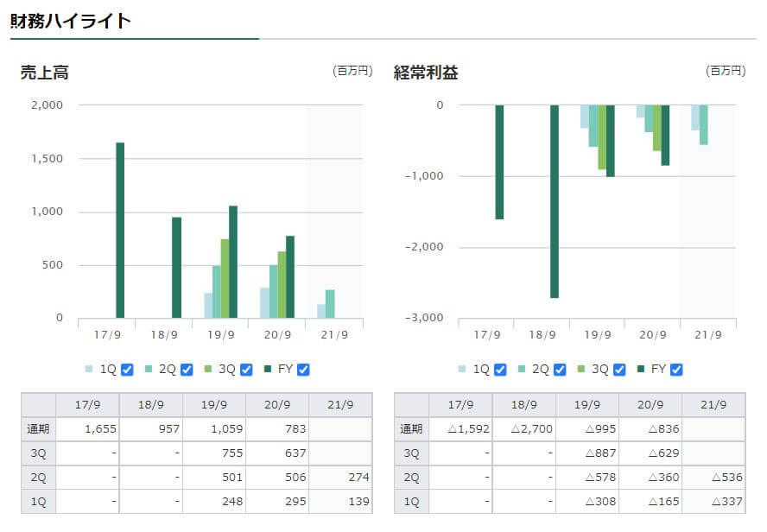Click the △887 cell in 経常利益 table

[587, 453]
